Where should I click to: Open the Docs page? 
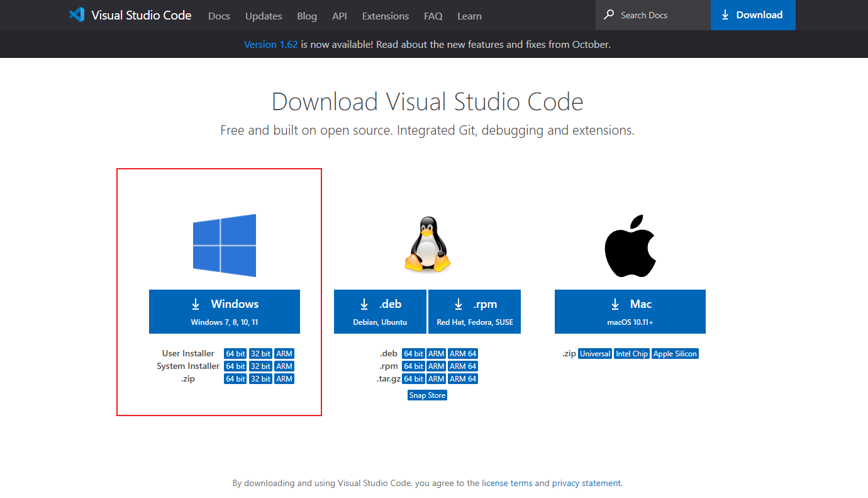(219, 16)
